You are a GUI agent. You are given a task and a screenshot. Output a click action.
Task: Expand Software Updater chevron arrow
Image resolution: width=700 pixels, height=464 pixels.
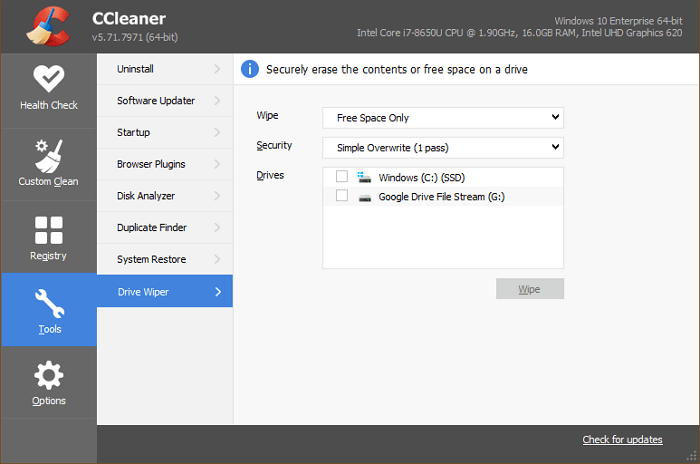[217, 100]
